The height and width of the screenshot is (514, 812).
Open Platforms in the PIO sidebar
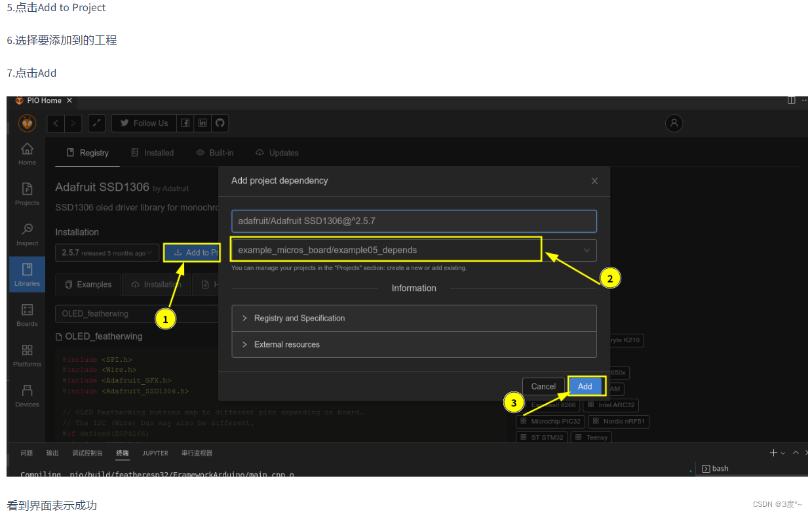click(27, 355)
